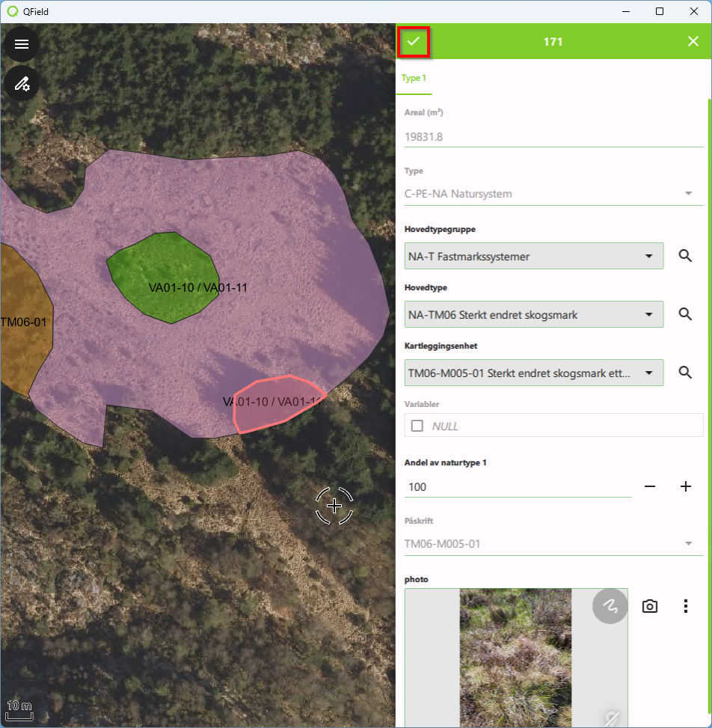This screenshot has width=712, height=728.
Task: Open photo options three-dot menu
Action: pos(686,606)
